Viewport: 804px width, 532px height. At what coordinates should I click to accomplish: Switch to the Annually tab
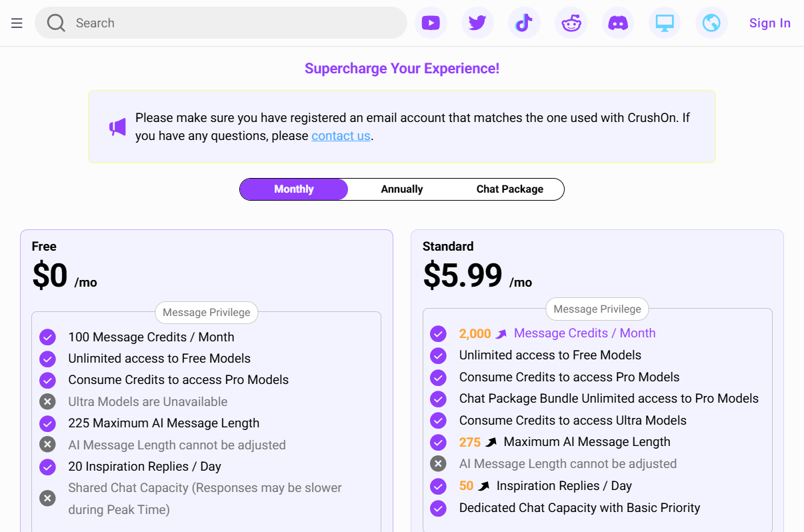pyautogui.click(x=402, y=189)
